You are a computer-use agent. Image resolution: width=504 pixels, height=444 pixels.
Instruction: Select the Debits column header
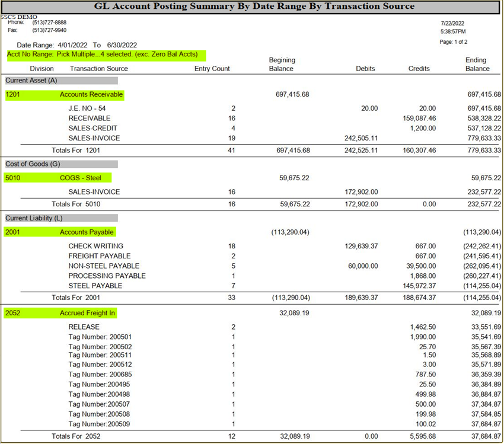point(365,69)
